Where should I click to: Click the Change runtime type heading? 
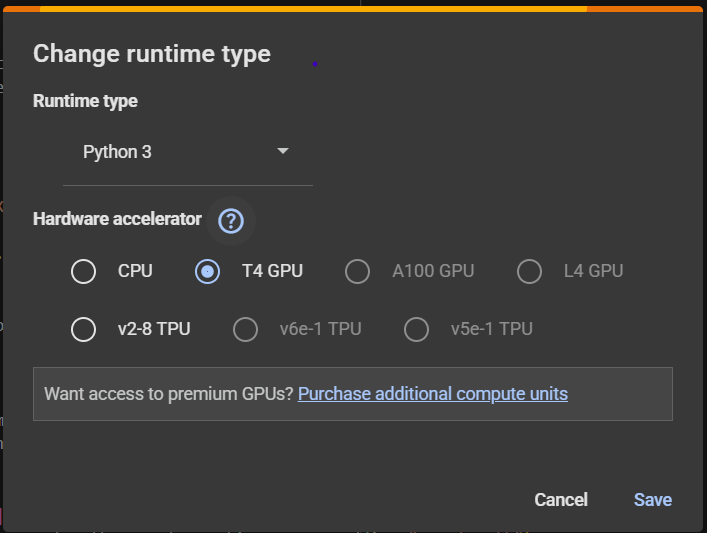152,55
